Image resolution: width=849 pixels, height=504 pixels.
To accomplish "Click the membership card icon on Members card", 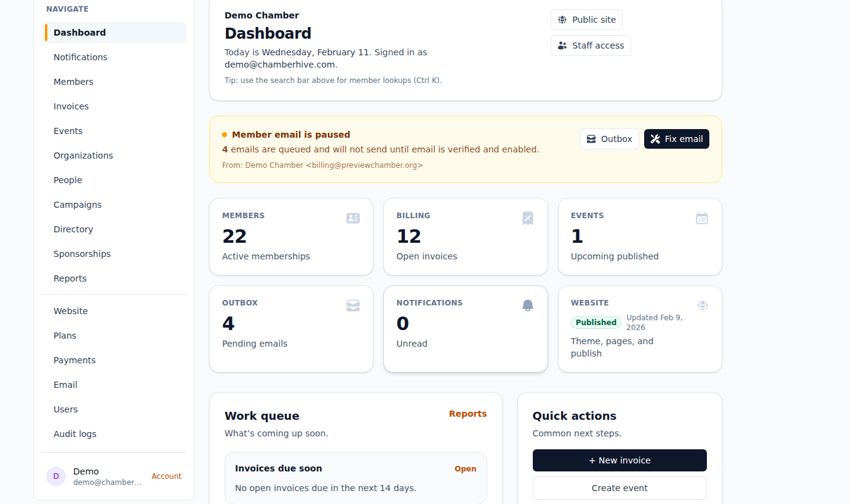I will coord(353,218).
